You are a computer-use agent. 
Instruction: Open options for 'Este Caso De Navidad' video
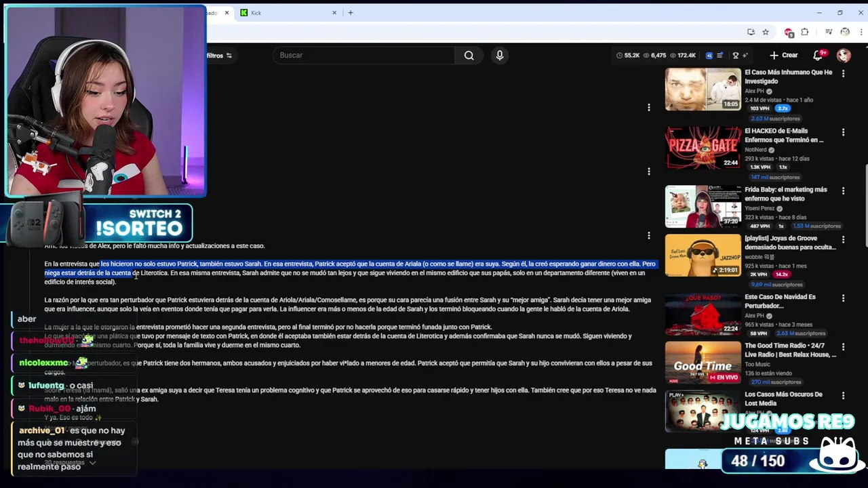click(843, 298)
